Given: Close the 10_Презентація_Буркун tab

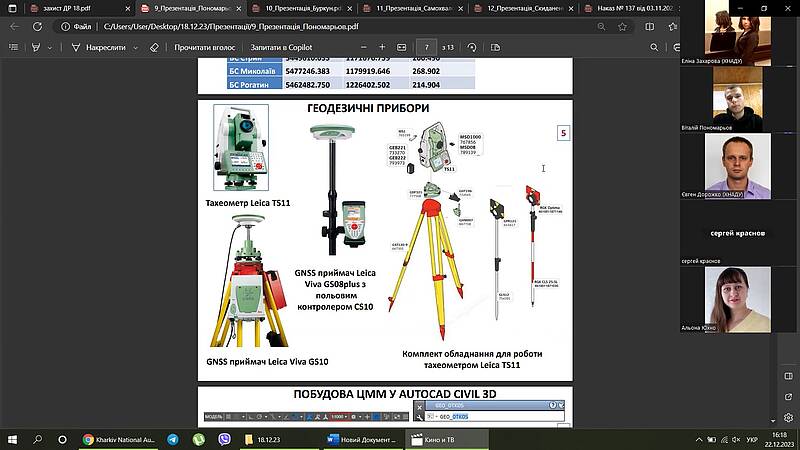Looking at the screenshot, I should (349, 9).
